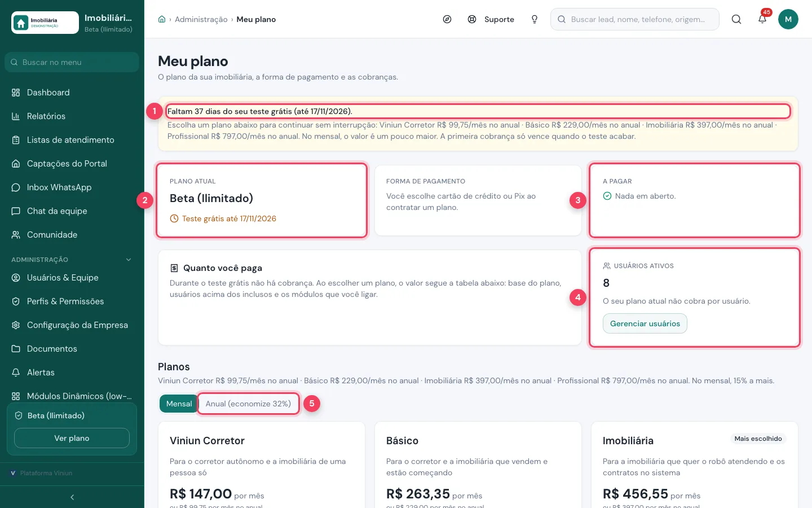812x508 pixels.
Task: Open Perfis & Permissões
Action: click(x=72, y=301)
